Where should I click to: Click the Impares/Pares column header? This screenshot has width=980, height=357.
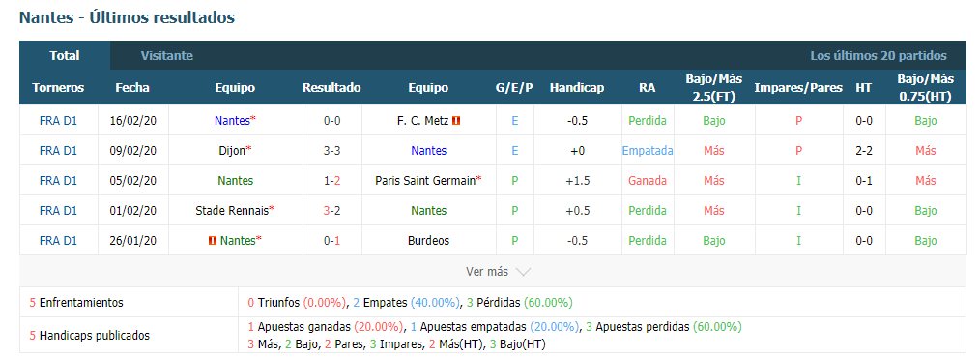tap(798, 88)
